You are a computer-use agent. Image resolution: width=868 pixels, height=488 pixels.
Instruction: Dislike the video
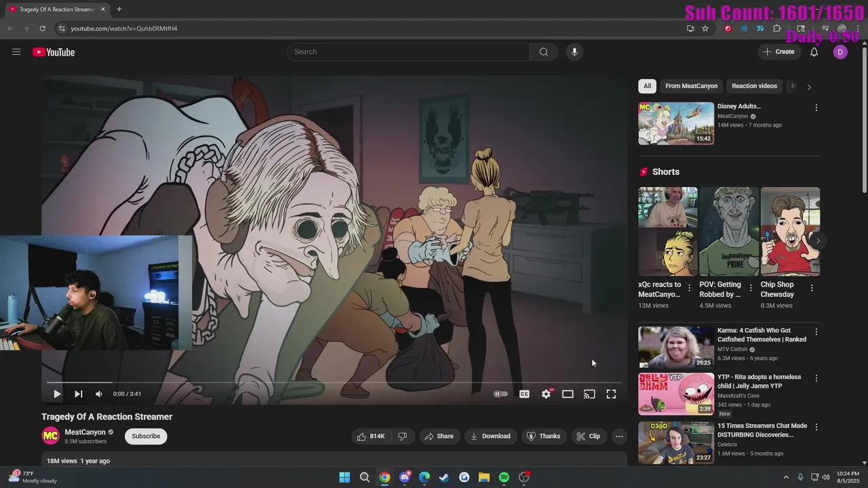[402, 436]
